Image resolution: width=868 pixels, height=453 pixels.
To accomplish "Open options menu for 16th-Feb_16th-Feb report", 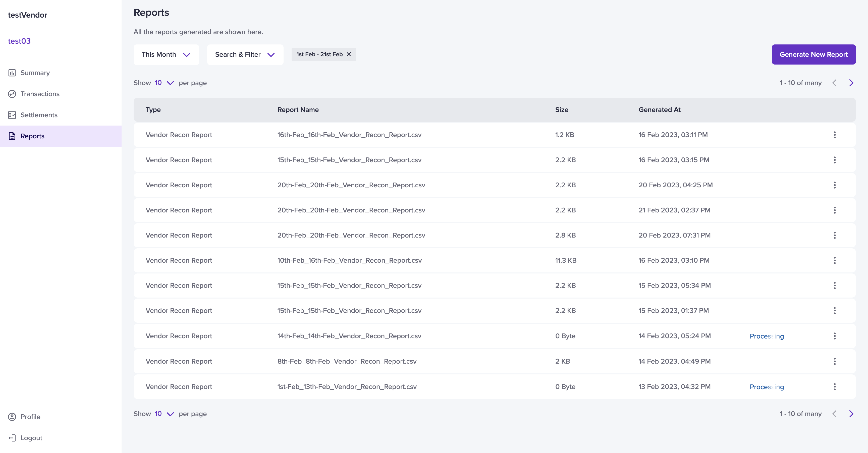I will 835,135.
